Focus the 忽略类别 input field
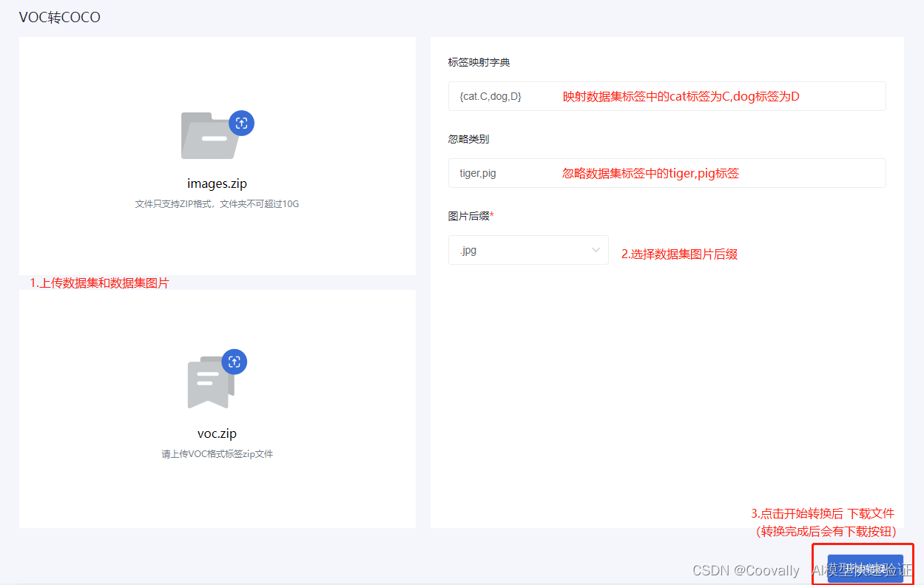This screenshot has height=585, width=924. (x=667, y=173)
